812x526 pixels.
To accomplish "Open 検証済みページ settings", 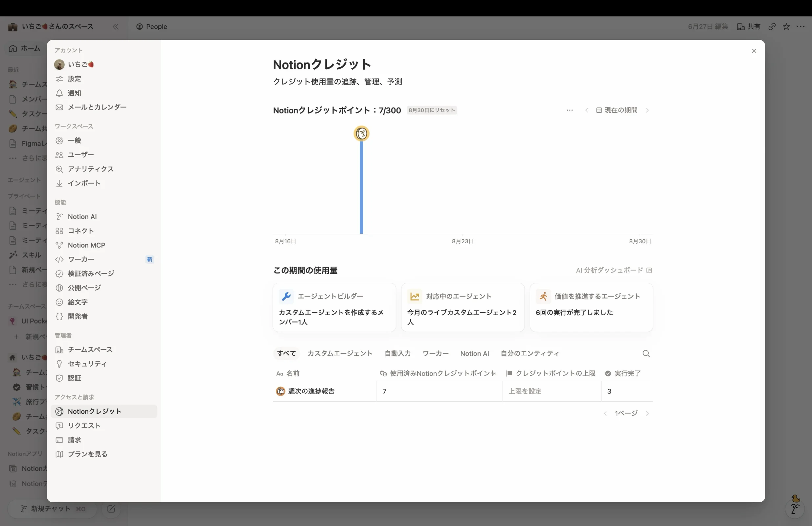I will (104, 274).
